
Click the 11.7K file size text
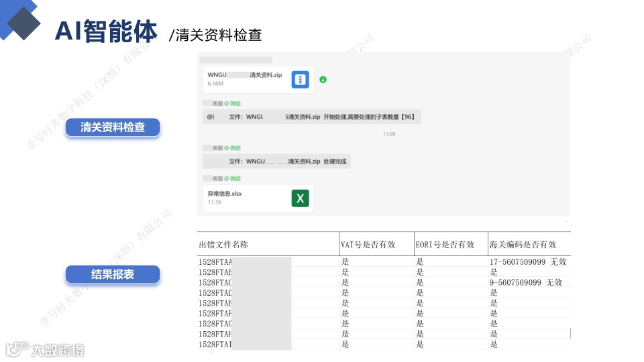[215, 202]
